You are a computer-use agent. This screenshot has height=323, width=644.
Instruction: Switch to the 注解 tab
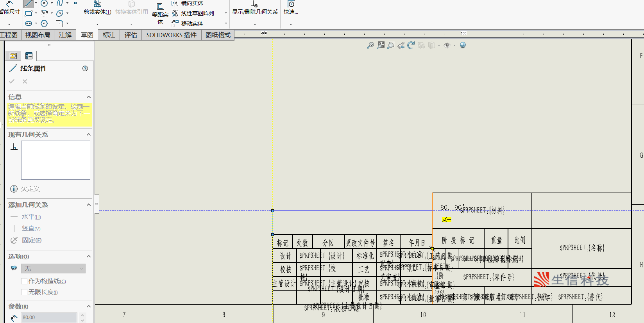(65, 35)
